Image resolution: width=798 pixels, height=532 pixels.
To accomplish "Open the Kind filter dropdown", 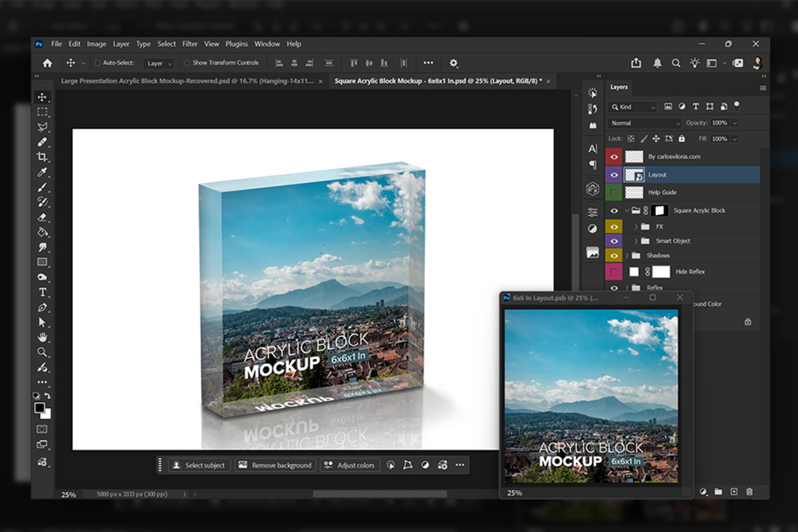I will (633, 106).
